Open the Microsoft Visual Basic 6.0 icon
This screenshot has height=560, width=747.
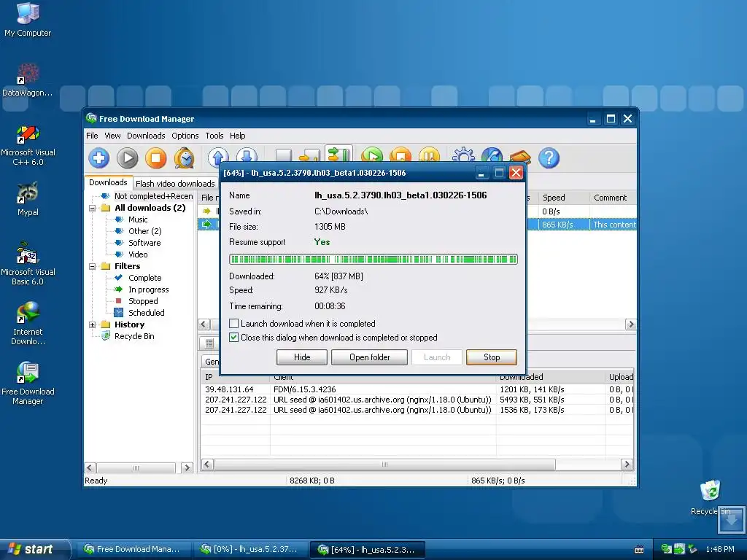28,264
